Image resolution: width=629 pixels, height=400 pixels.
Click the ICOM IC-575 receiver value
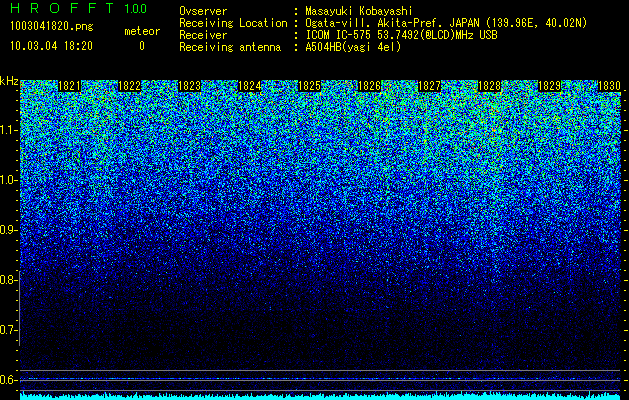[x=401, y=35]
